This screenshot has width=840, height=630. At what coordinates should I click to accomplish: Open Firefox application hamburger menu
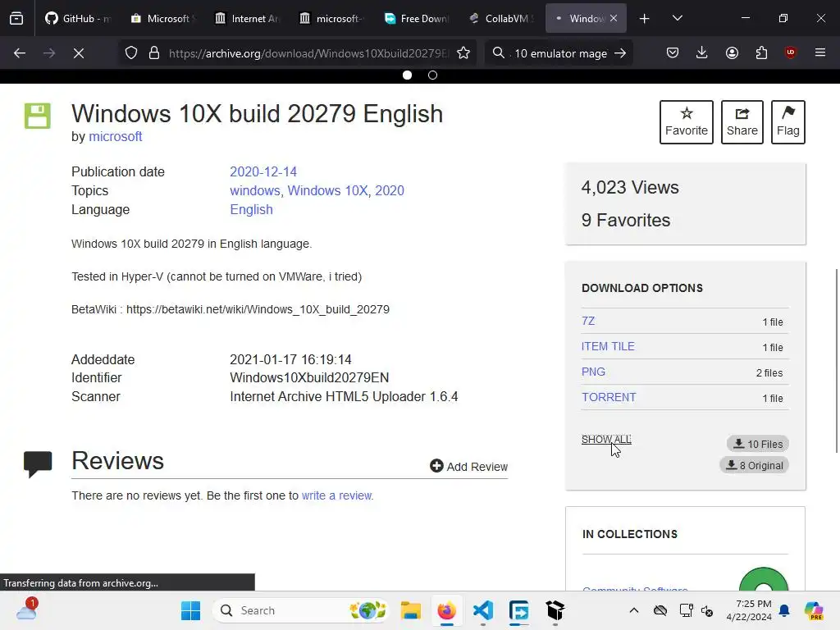820,52
